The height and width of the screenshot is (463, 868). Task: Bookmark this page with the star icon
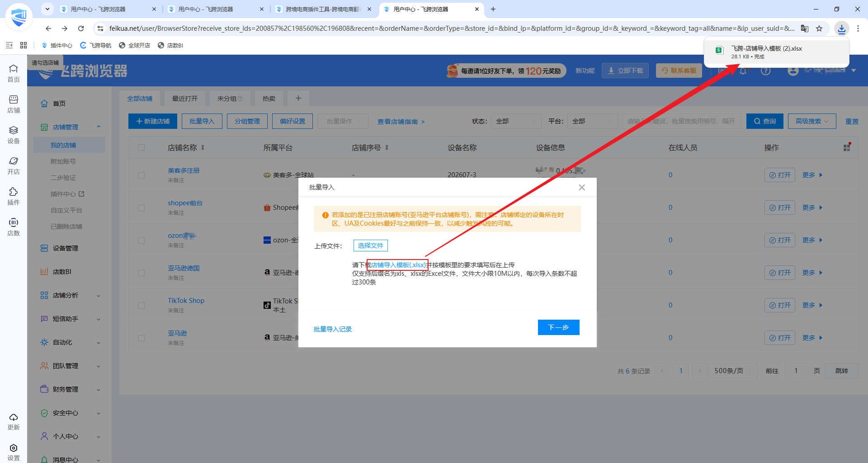tap(819, 28)
